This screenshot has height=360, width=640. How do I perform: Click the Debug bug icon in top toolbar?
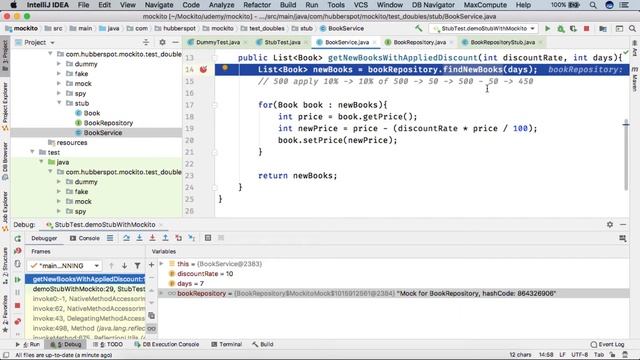coord(561,29)
